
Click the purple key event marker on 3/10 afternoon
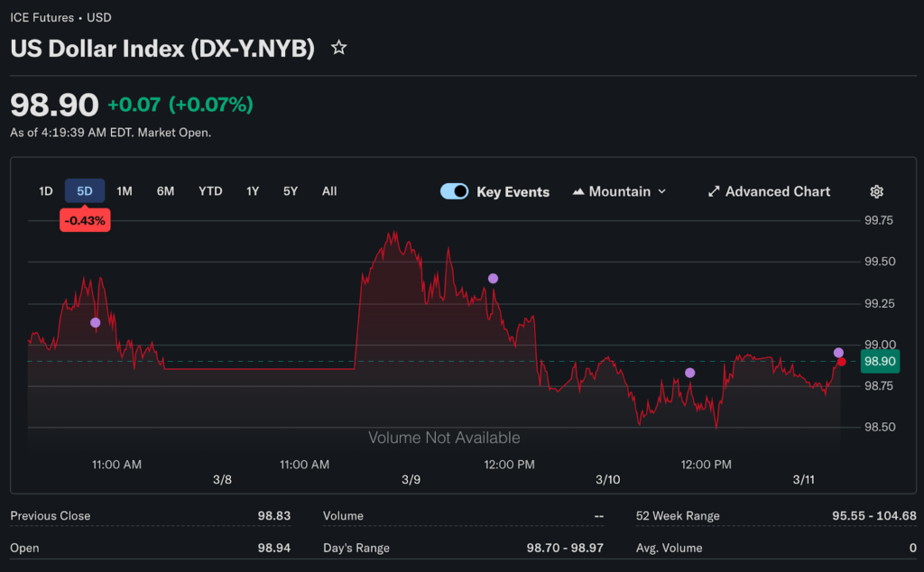tap(690, 373)
